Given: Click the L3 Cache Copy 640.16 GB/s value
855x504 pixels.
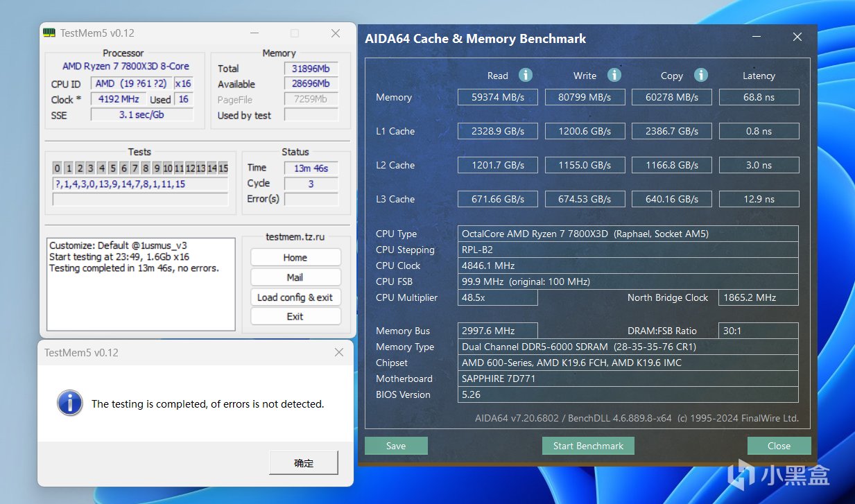Looking at the screenshot, I should [x=672, y=199].
